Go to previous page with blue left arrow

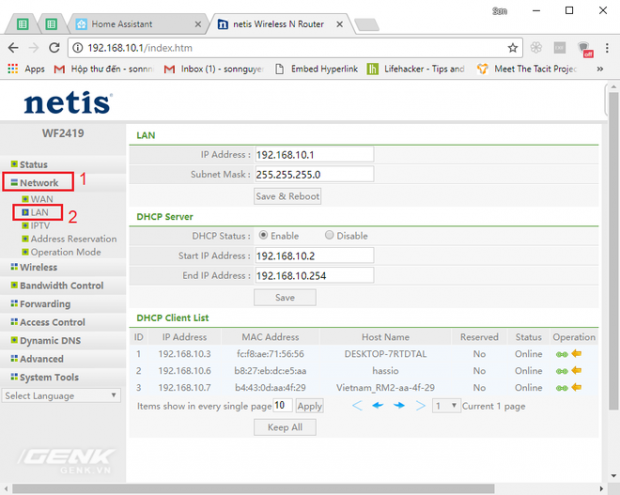click(x=378, y=406)
